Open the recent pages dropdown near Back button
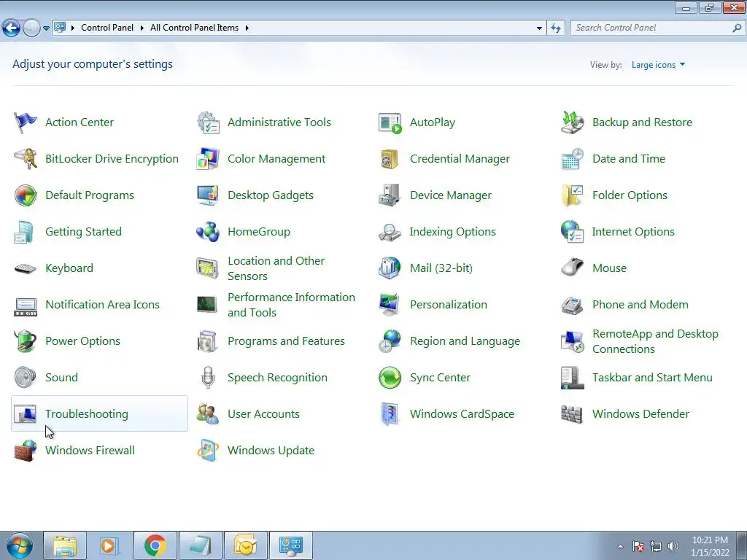This screenshot has width=747, height=560. pyautogui.click(x=46, y=28)
